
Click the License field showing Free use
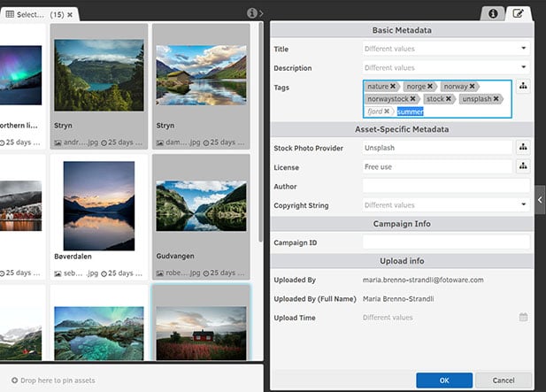coord(438,166)
